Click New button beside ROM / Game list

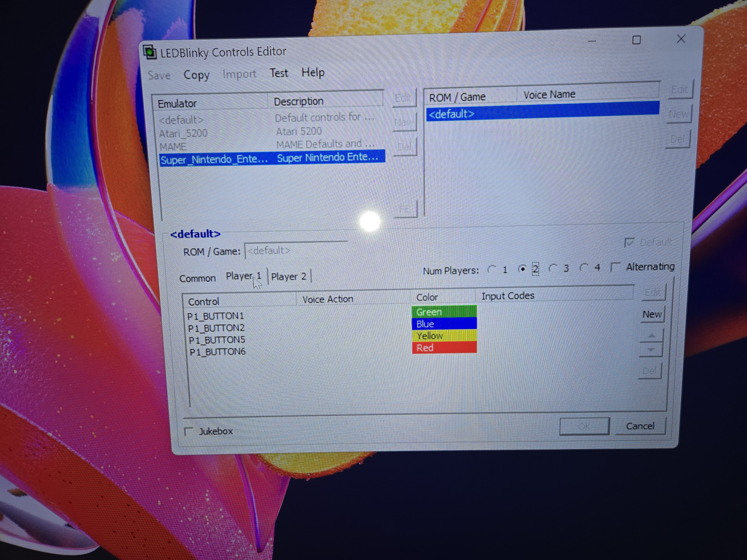[679, 114]
